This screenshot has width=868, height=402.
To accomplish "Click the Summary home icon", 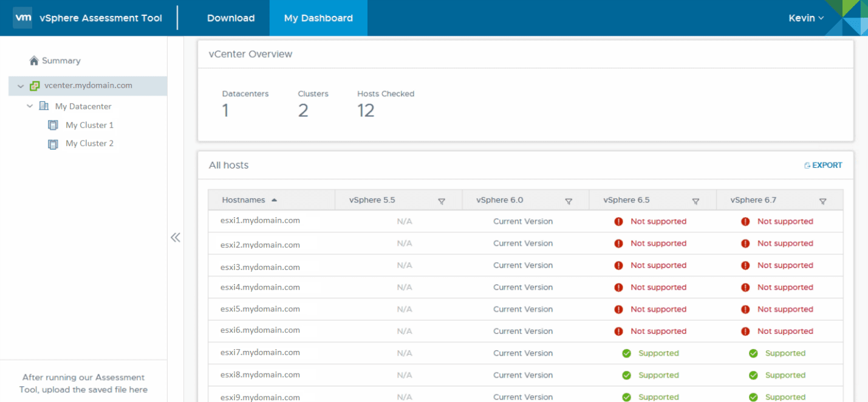I will (34, 61).
